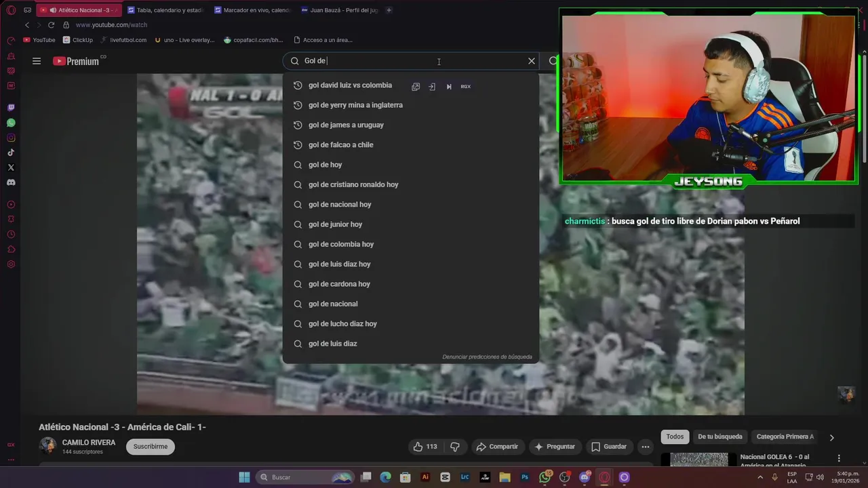Open the sidebar M (GX Mods) icon

[x=11, y=85]
